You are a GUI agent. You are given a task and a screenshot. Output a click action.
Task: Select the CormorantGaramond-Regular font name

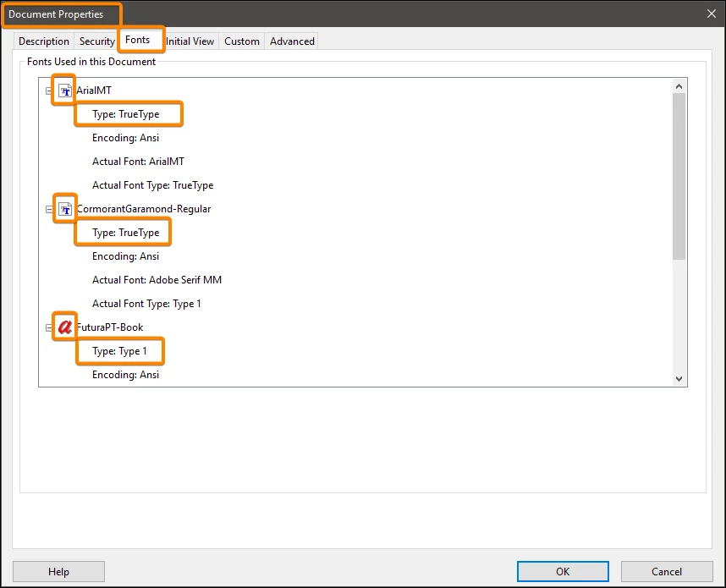(144, 209)
